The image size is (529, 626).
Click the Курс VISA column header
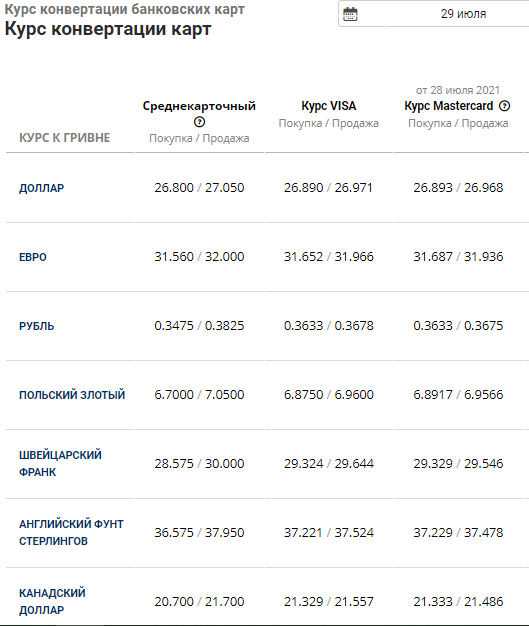(329, 106)
